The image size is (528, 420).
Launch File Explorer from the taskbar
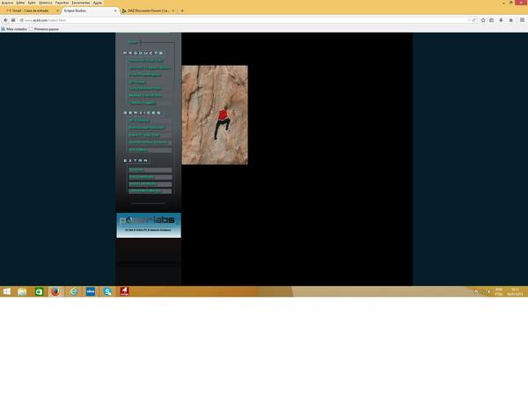[22, 291]
